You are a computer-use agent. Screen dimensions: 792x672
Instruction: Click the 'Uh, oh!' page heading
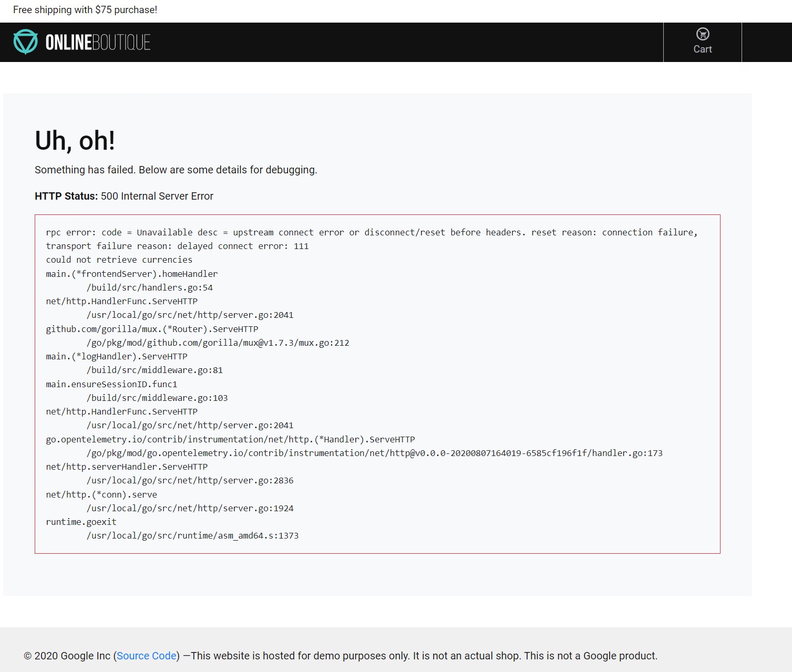[75, 140]
